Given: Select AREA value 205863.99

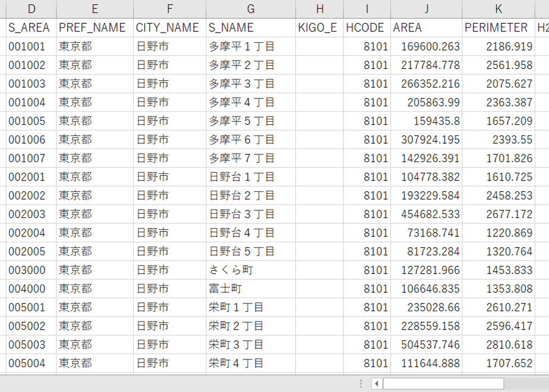Looking at the screenshot, I should click(x=427, y=102).
